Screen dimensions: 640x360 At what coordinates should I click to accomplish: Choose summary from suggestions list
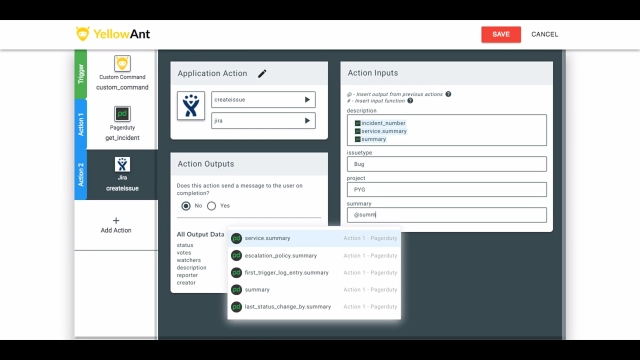(x=314, y=290)
